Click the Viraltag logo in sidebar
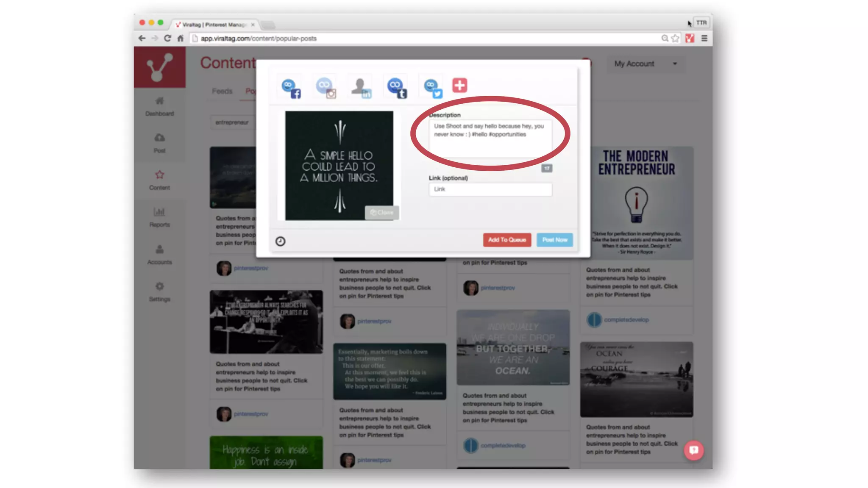This screenshot has height=488, width=868. pyautogui.click(x=159, y=67)
